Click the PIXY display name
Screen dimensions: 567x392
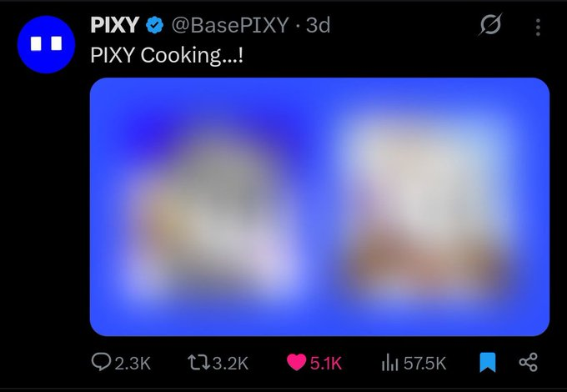click(x=114, y=25)
